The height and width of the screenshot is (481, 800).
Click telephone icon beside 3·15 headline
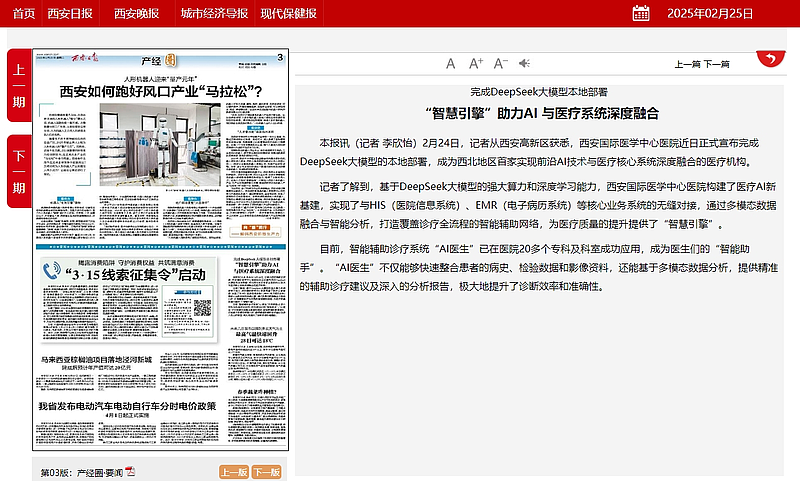tap(52, 271)
